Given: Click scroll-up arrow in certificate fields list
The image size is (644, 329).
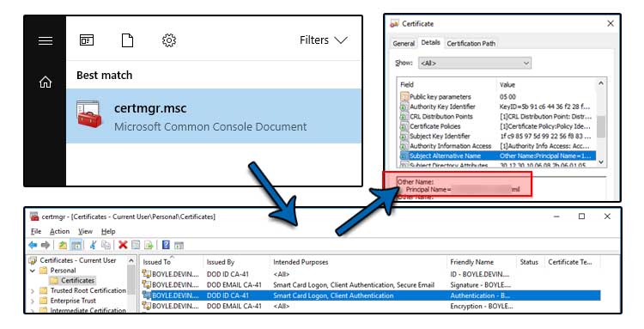Looking at the screenshot, I should (601, 83).
